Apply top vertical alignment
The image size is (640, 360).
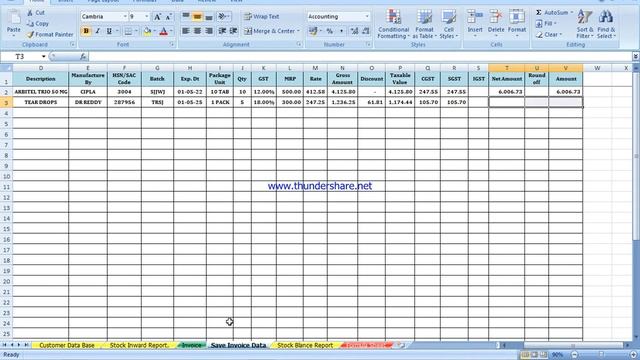pyautogui.click(x=186, y=17)
